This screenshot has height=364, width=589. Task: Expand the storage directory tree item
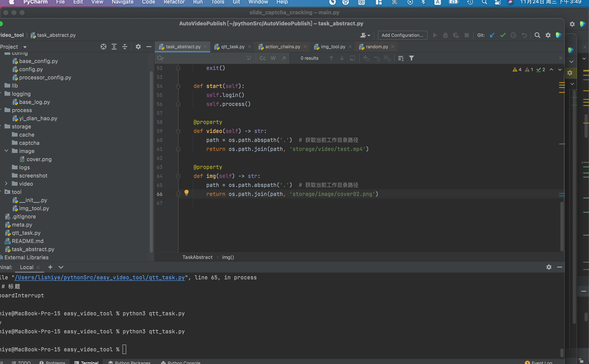tap(6, 126)
